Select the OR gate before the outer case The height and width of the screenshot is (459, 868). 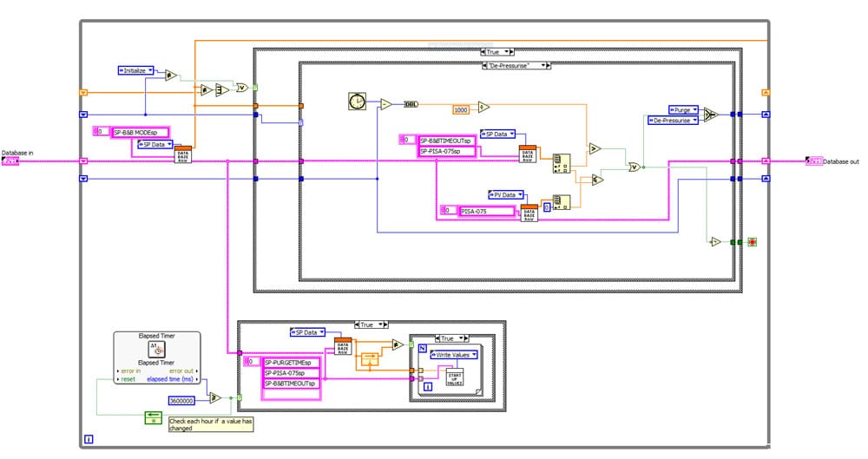point(242,88)
